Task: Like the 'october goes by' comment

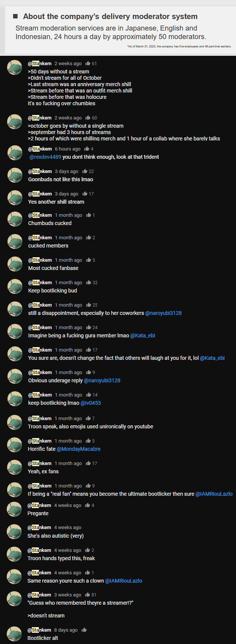Action: 88,118
